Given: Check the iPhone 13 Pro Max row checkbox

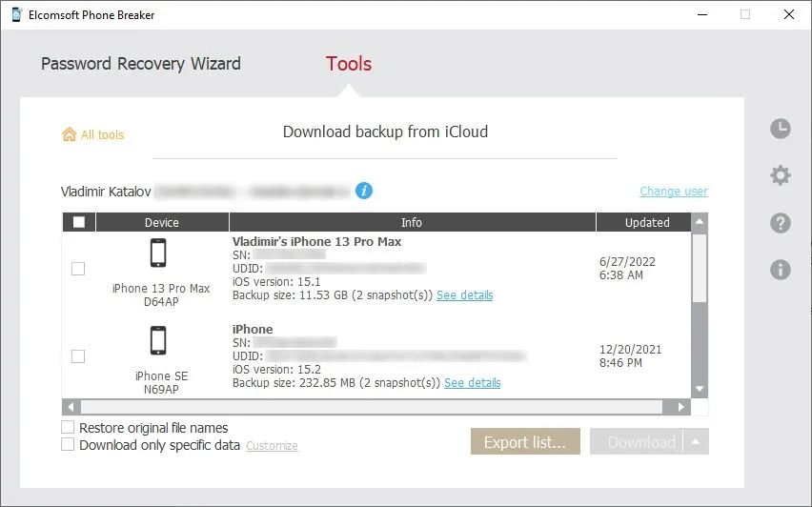Looking at the screenshot, I should click(78, 269).
